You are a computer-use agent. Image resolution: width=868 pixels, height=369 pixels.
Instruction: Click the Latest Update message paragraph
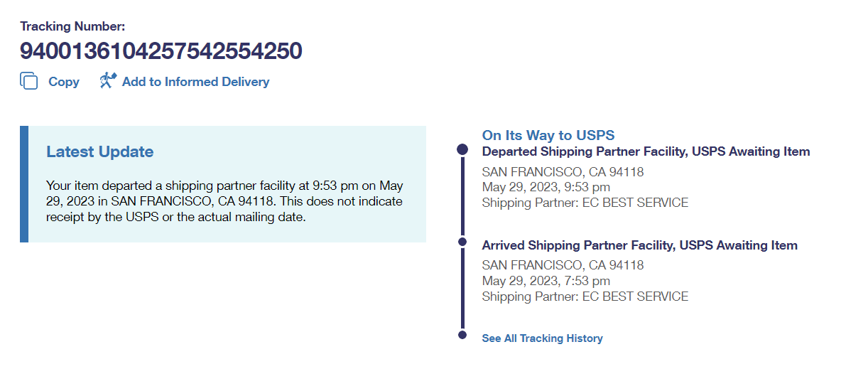(x=224, y=202)
